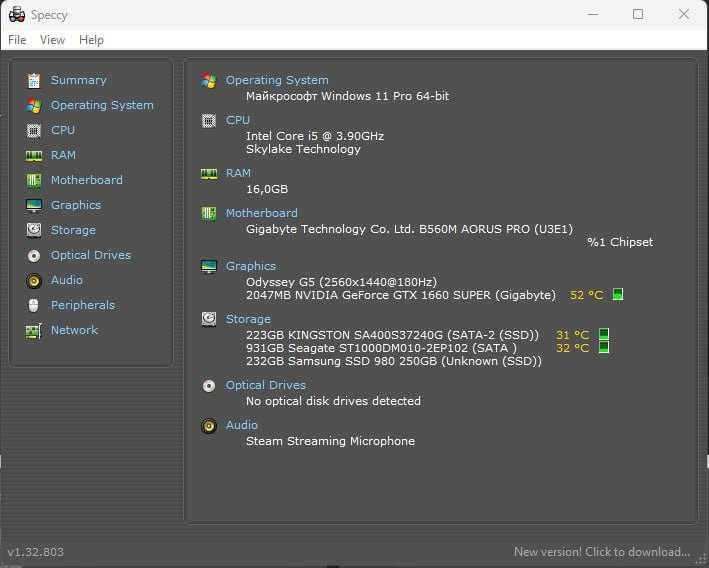Click the GPU temperature indicator next to 52 °C
The width and height of the screenshot is (709, 568).
pos(618,294)
